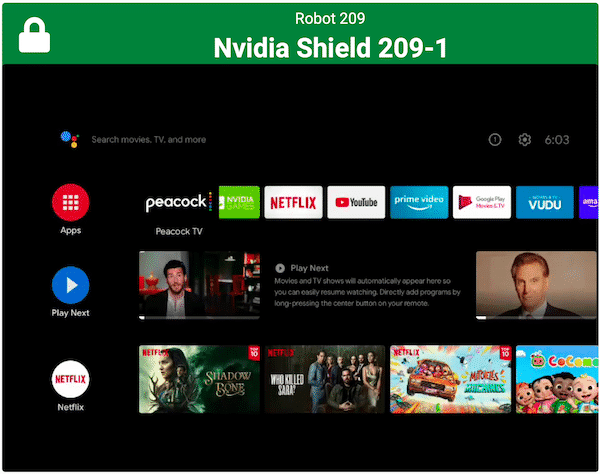Play the video with dark-haired man in suit
Viewport: 600px width, 474px height.
click(199, 285)
